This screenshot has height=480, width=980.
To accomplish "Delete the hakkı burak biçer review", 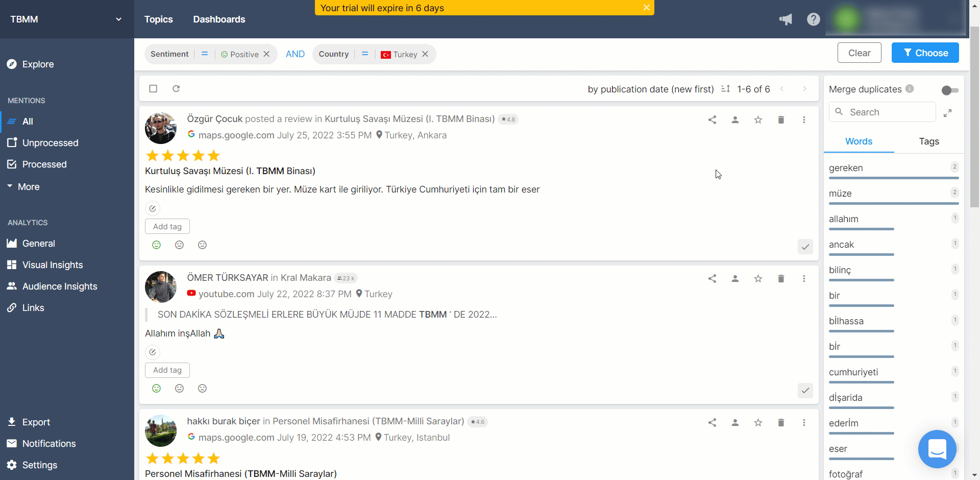I will pyautogui.click(x=781, y=422).
